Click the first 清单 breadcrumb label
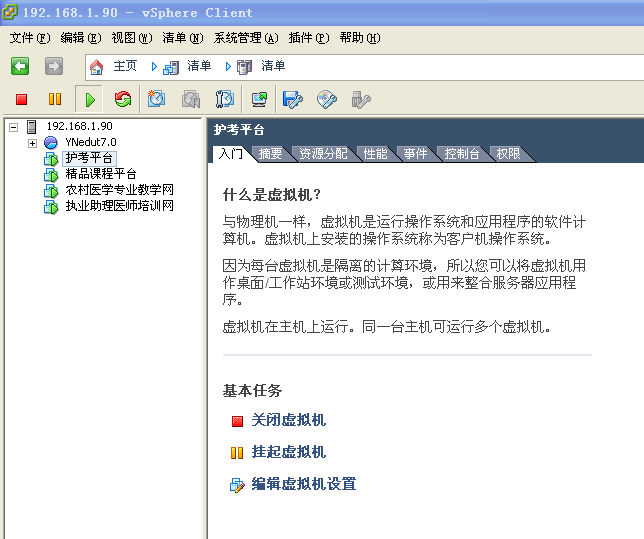 199,66
